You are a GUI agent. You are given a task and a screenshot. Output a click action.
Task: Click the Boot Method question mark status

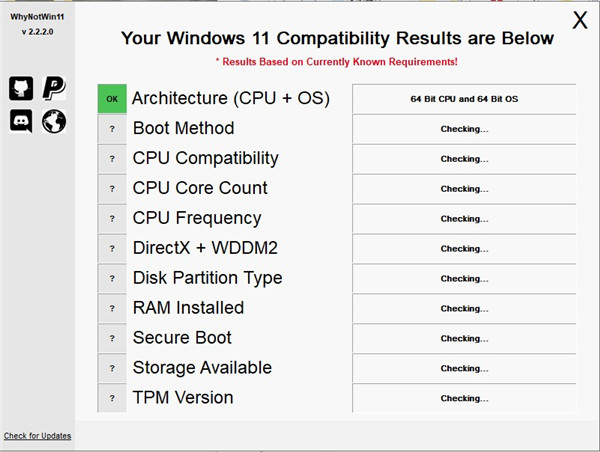pyautogui.click(x=112, y=129)
